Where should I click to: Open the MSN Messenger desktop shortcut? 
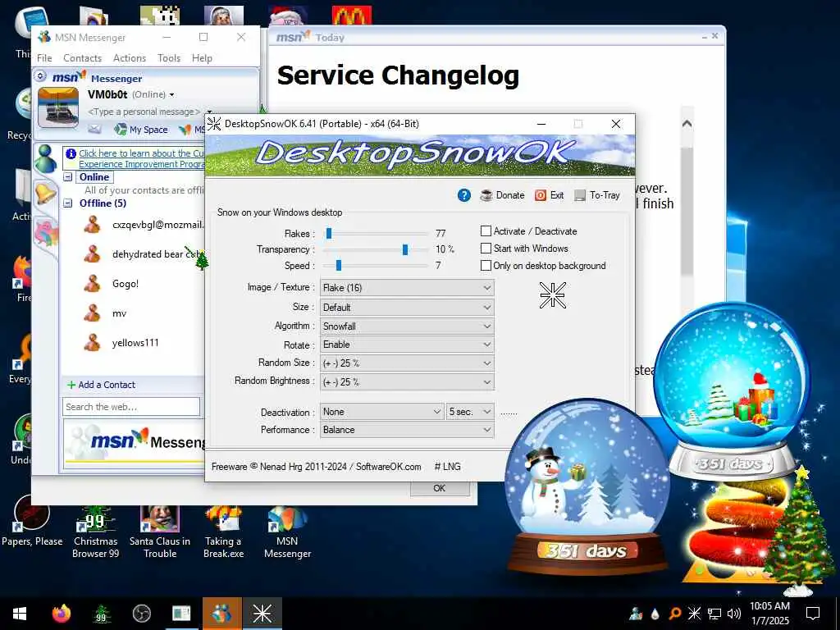click(x=287, y=532)
